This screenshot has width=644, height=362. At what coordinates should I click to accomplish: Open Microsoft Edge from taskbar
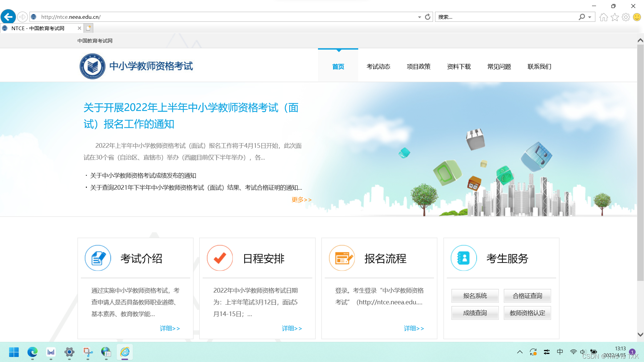pyautogui.click(x=33, y=352)
